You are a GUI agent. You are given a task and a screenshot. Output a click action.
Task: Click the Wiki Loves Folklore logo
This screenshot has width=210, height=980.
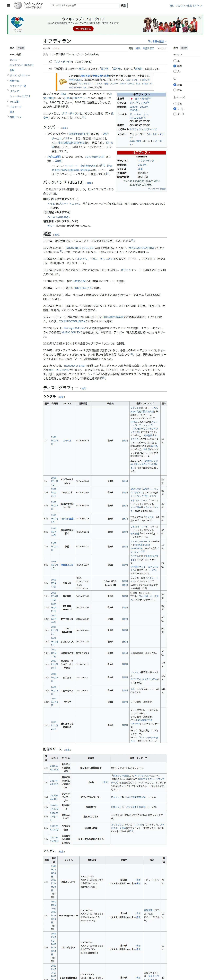click(x=17, y=24)
